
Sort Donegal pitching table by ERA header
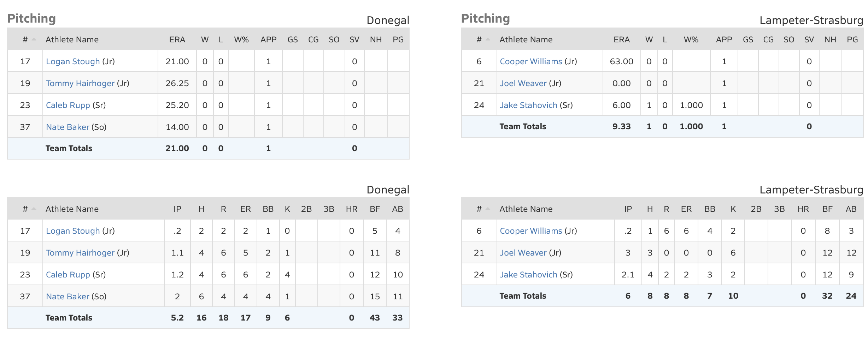(x=177, y=40)
